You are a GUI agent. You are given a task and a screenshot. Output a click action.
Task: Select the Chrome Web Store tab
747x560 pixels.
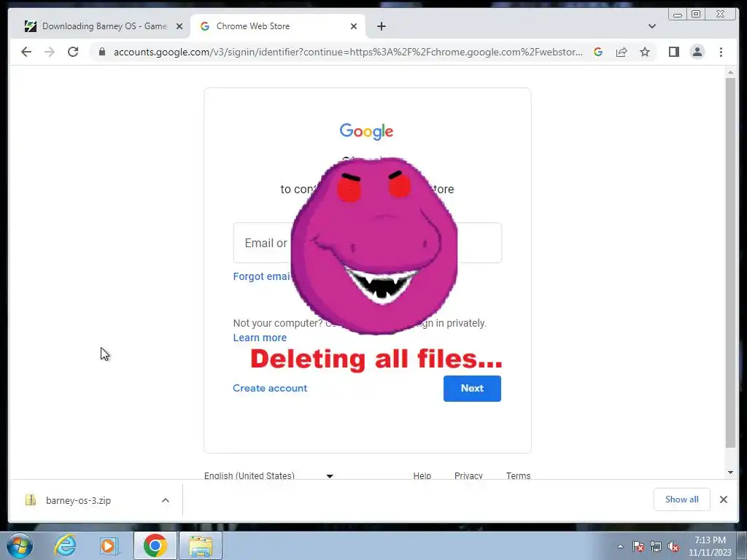278,26
